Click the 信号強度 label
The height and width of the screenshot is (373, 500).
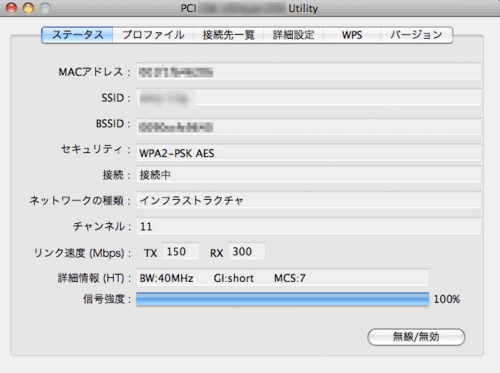tap(107, 299)
